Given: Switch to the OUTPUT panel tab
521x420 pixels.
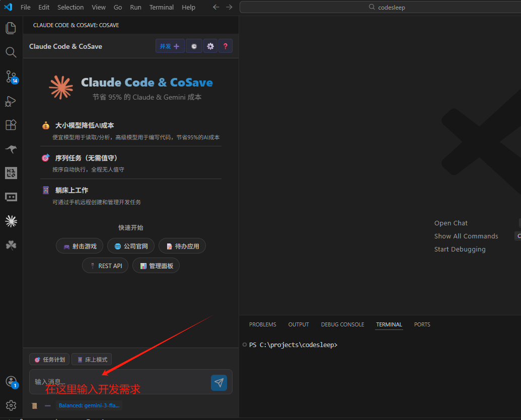Looking at the screenshot, I should pyautogui.click(x=299, y=324).
